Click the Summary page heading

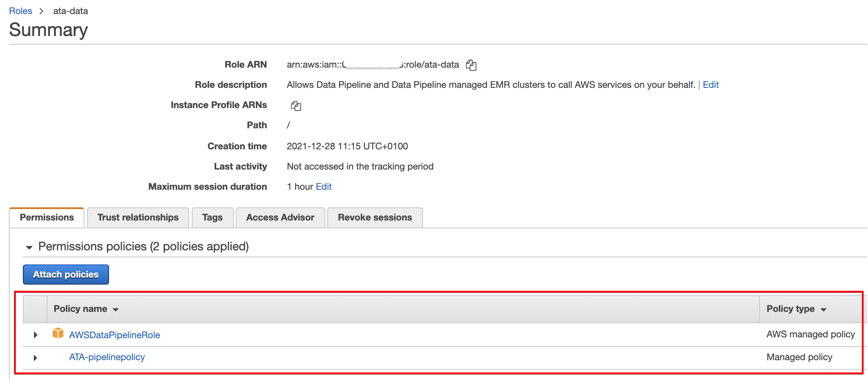pyautogui.click(x=48, y=30)
